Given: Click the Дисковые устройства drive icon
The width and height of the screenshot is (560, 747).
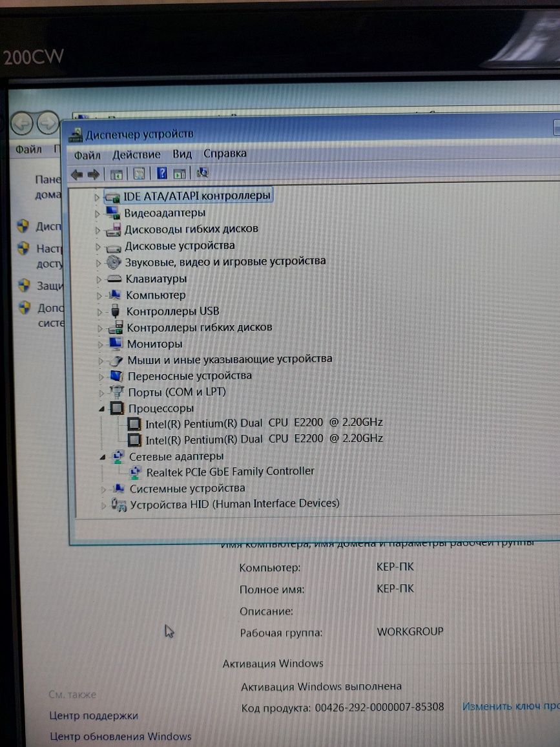Looking at the screenshot, I should (114, 247).
